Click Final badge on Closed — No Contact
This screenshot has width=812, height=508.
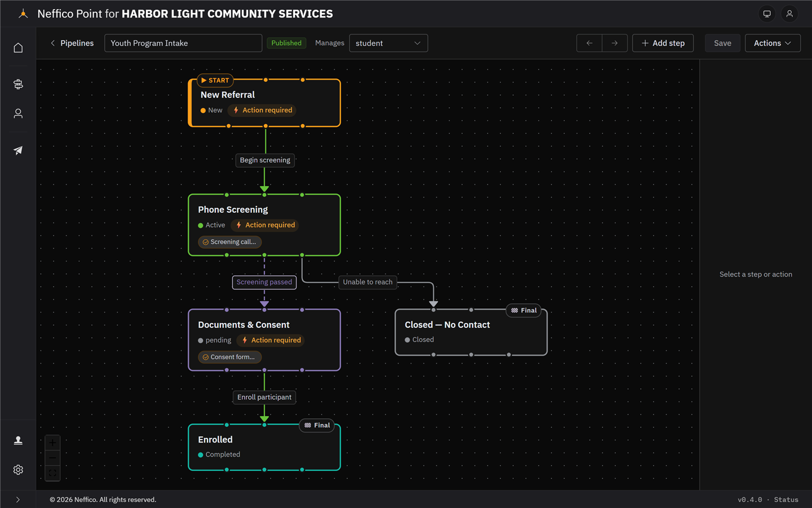coord(524,310)
